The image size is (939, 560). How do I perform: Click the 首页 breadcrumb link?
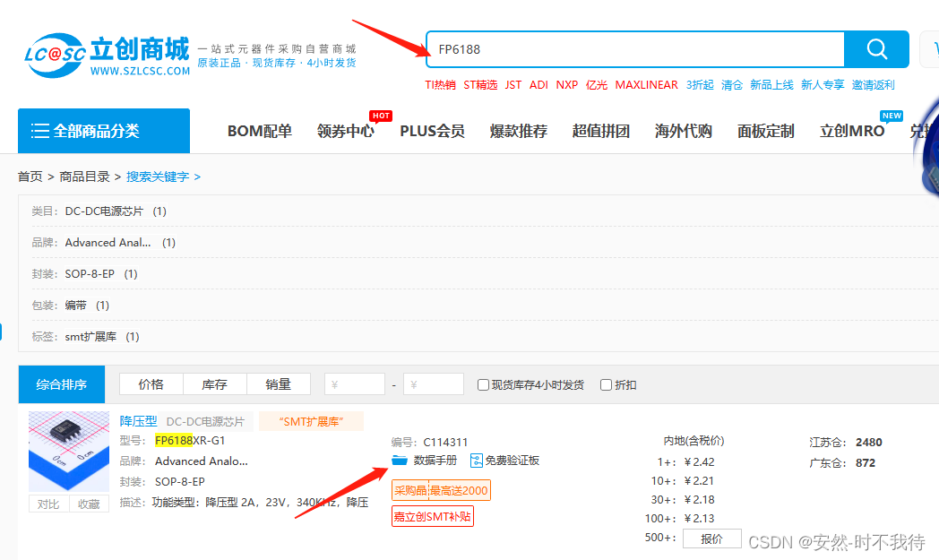30,176
